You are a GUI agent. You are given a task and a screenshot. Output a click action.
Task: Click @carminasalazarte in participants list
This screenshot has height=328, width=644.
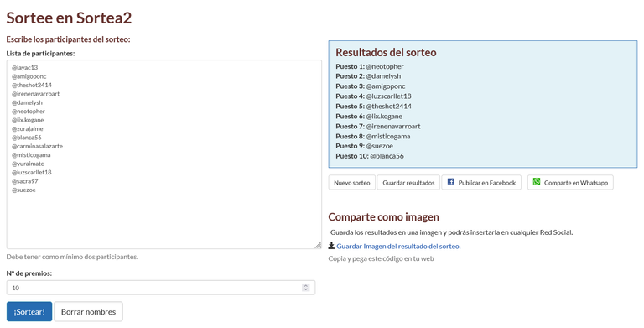38,146
